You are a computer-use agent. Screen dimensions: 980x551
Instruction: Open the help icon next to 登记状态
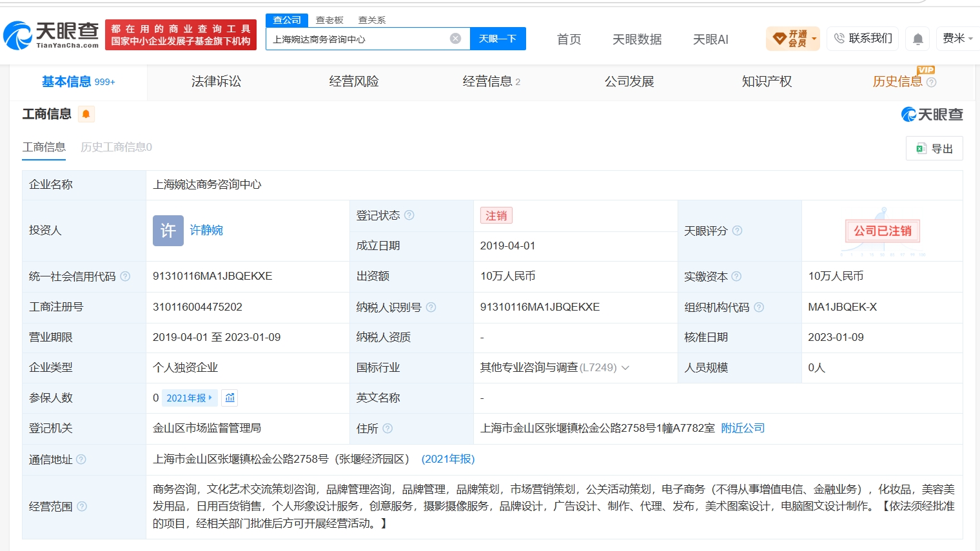point(409,215)
